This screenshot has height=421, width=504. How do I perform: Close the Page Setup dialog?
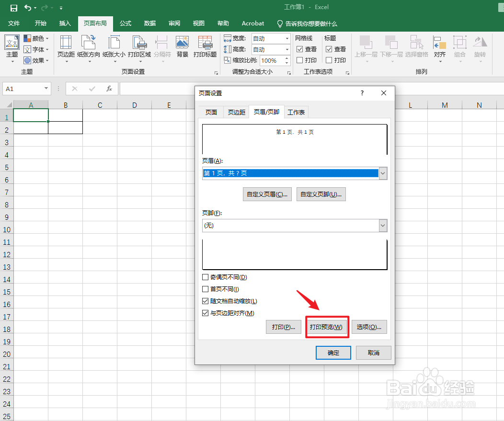tap(383, 93)
